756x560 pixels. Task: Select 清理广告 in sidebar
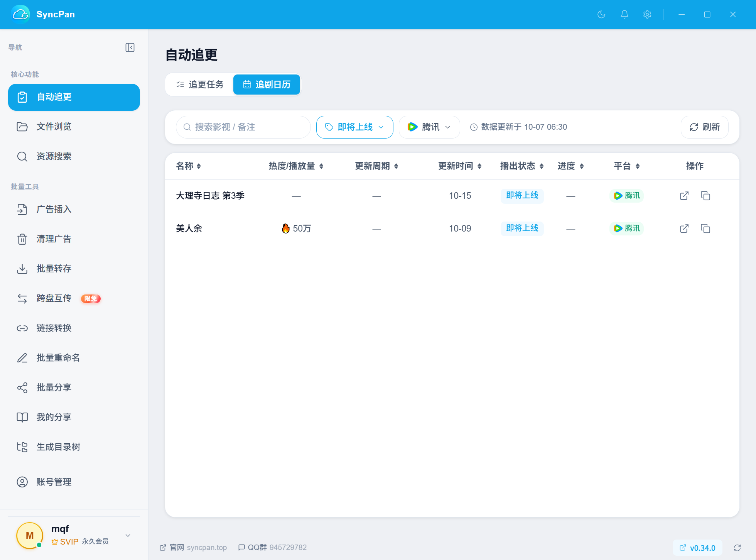click(74, 239)
